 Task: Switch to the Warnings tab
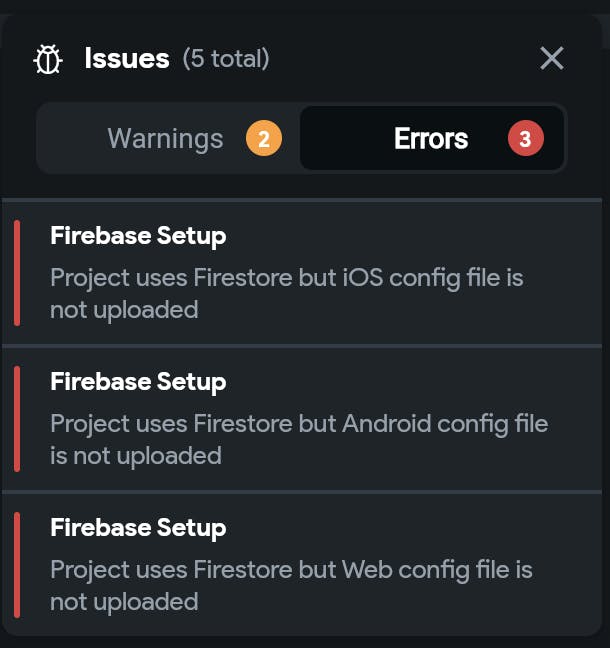[x=165, y=138]
